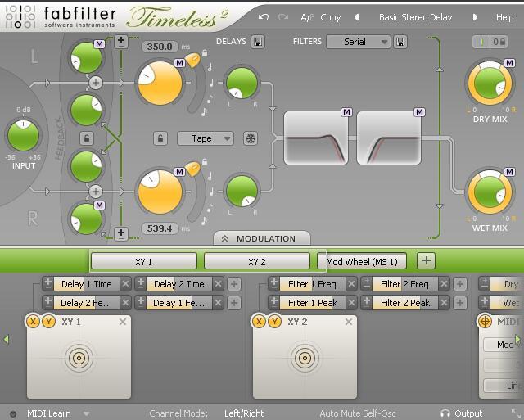524x420 pixels.
Task: Select the XY 2 modulation source button
Action: click(x=256, y=261)
